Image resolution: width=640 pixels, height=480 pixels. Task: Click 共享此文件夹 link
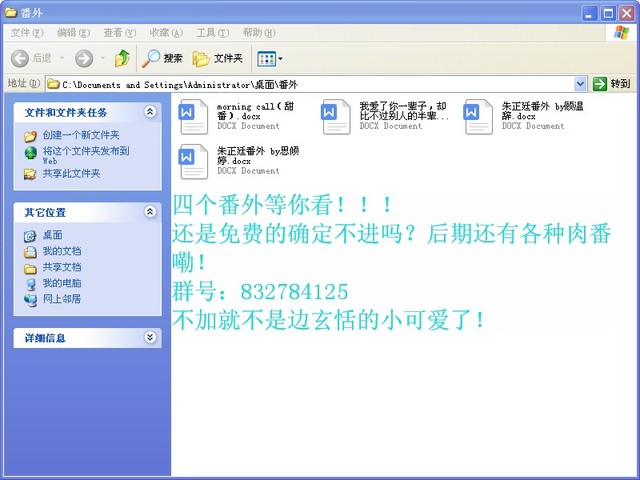click(x=71, y=173)
